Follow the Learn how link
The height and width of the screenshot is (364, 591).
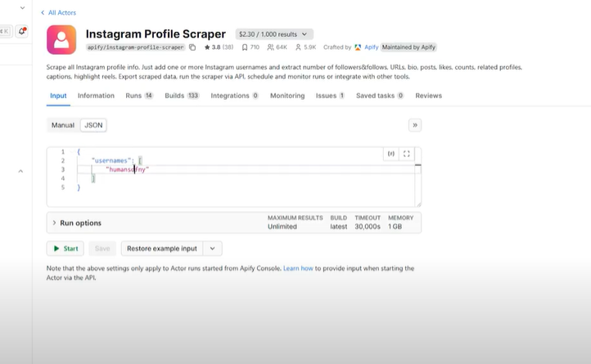tap(298, 268)
